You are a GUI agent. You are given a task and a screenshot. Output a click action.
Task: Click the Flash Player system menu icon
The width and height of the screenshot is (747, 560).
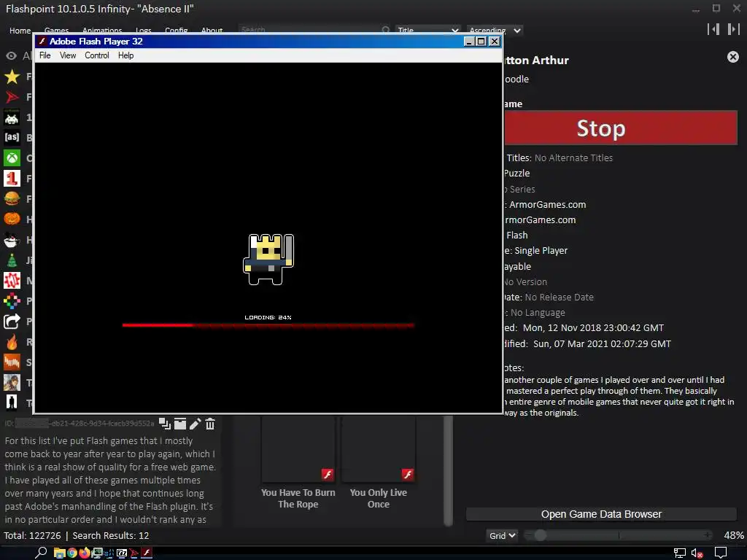point(42,42)
